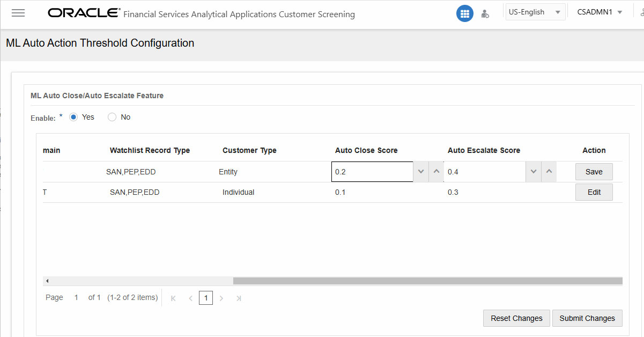Expand the Auto Escalate Score dropdown arrow
Screen dimensions: 644x337
(x=533, y=171)
